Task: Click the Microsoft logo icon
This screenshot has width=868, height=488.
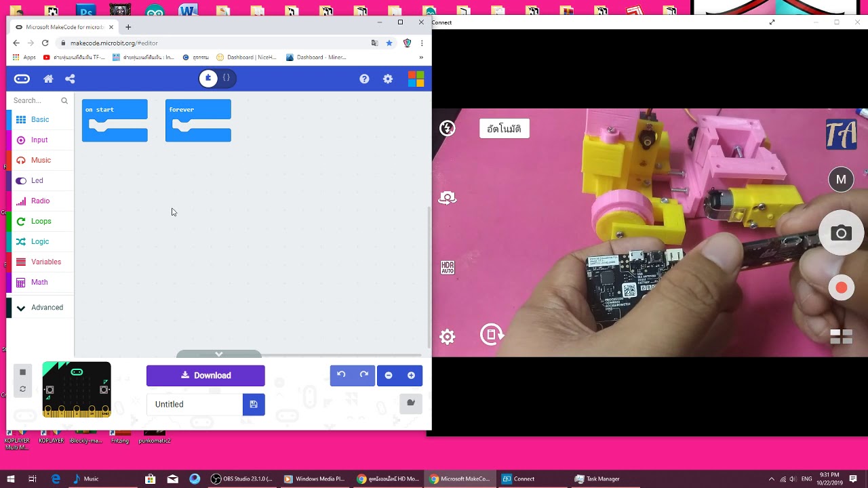Action: (x=416, y=79)
